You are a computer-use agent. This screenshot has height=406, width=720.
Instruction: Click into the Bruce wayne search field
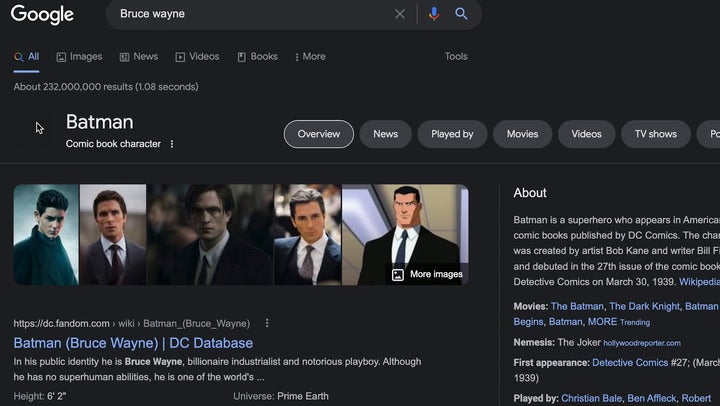(250, 14)
